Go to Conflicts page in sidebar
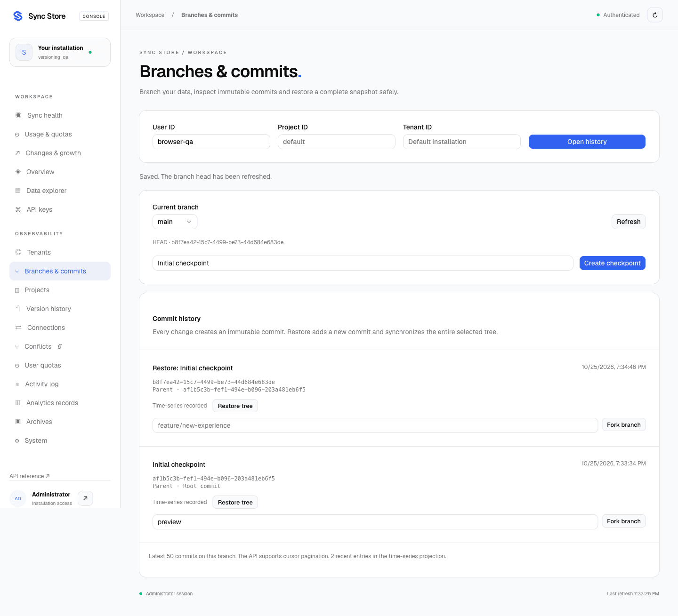Viewport: 678px width, 616px height. point(60,346)
